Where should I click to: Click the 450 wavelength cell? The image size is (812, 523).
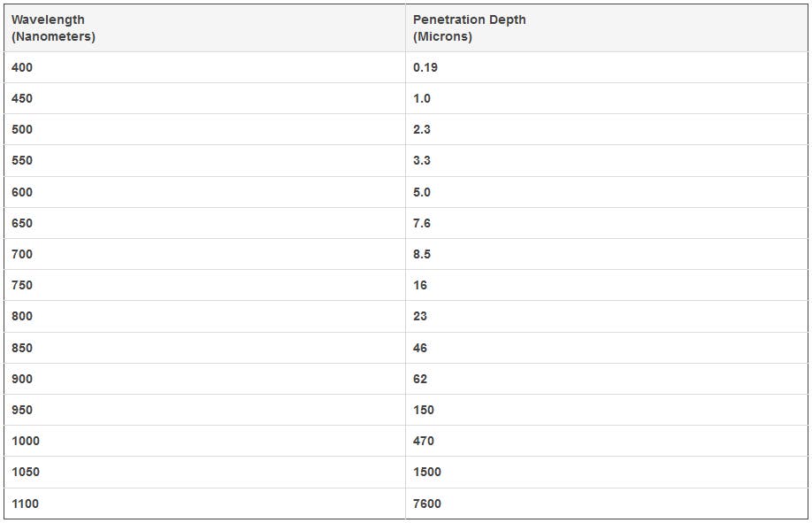pyautogui.click(x=22, y=98)
